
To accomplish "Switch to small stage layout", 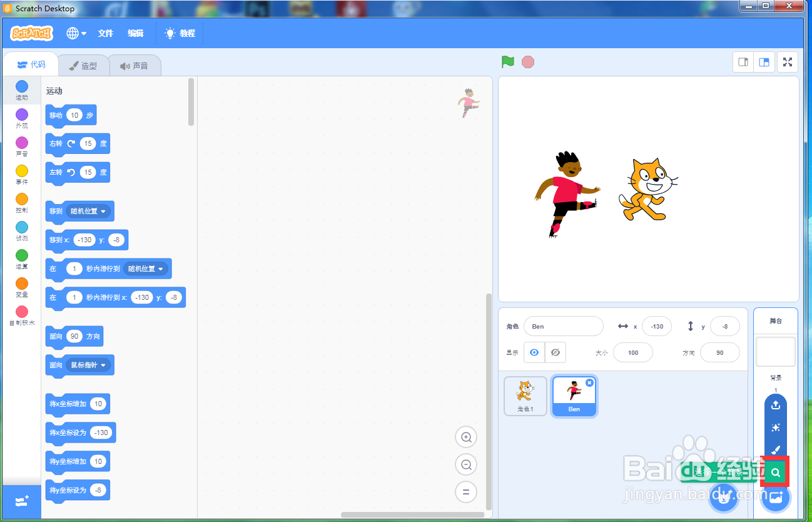I will (743, 62).
